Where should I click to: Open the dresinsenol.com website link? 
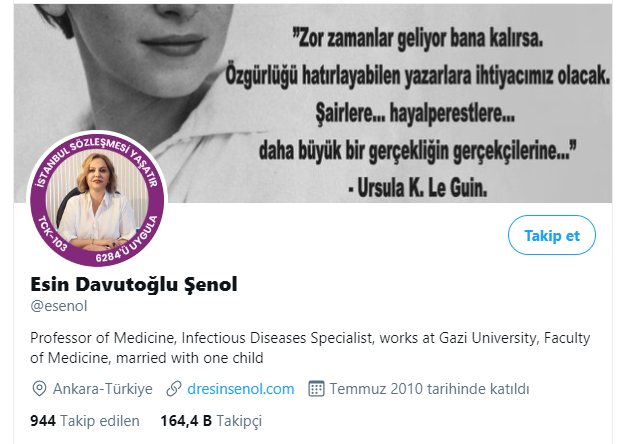241,389
